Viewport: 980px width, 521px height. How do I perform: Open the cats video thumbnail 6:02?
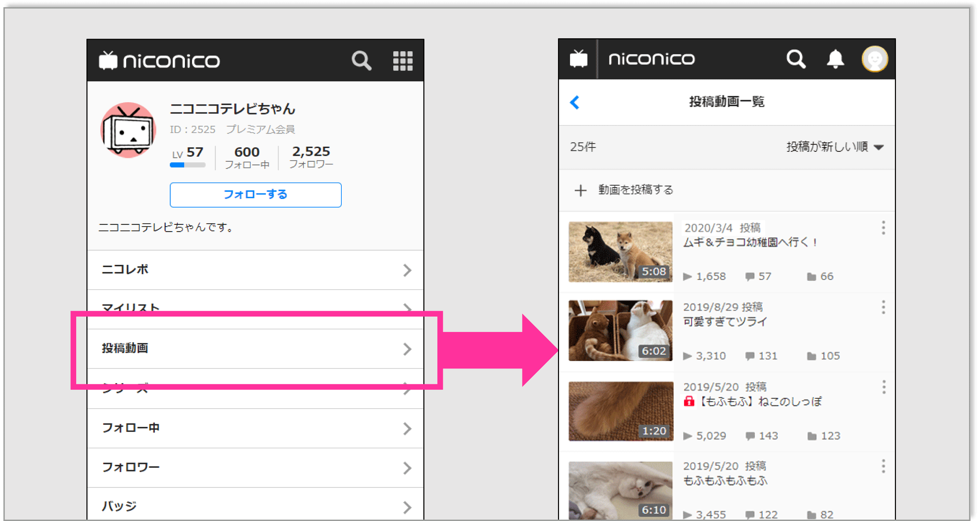[620, 331]
